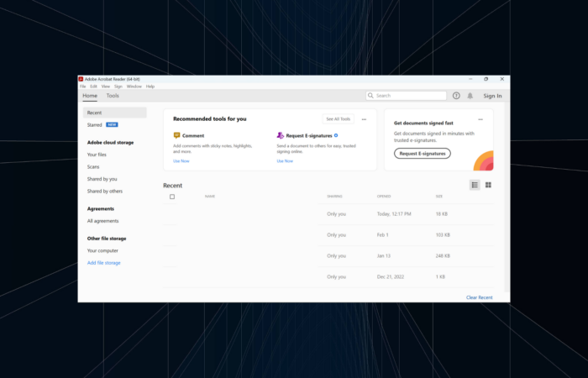Click Sign In
The height and width of the screenshot is (378, 588).
click(x=492, y=96)
